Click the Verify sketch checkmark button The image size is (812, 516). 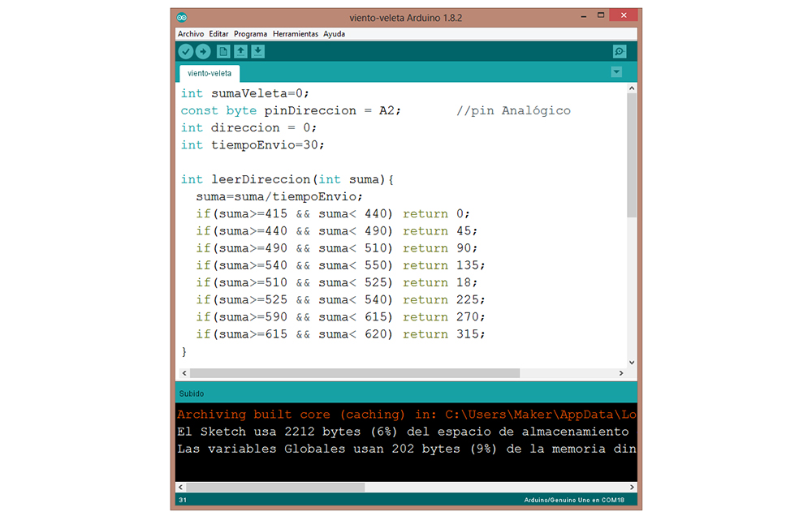tap(186, 52)
